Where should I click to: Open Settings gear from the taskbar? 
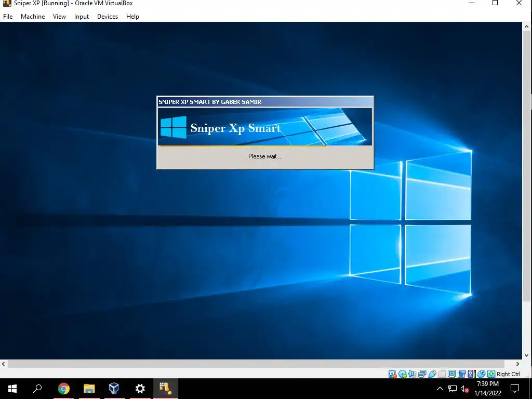140,389
